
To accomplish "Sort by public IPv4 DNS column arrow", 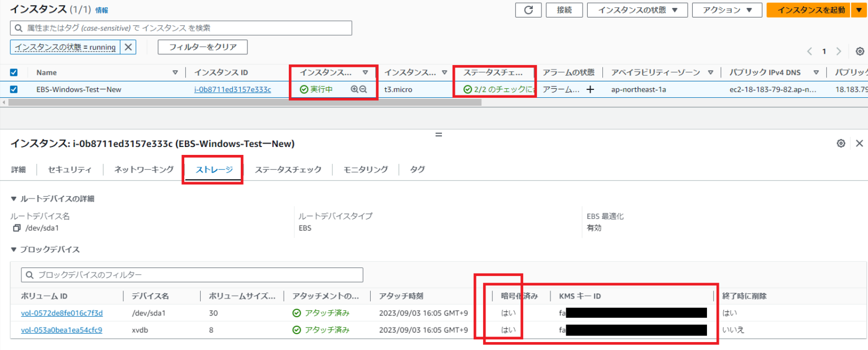I will (815, 72).
